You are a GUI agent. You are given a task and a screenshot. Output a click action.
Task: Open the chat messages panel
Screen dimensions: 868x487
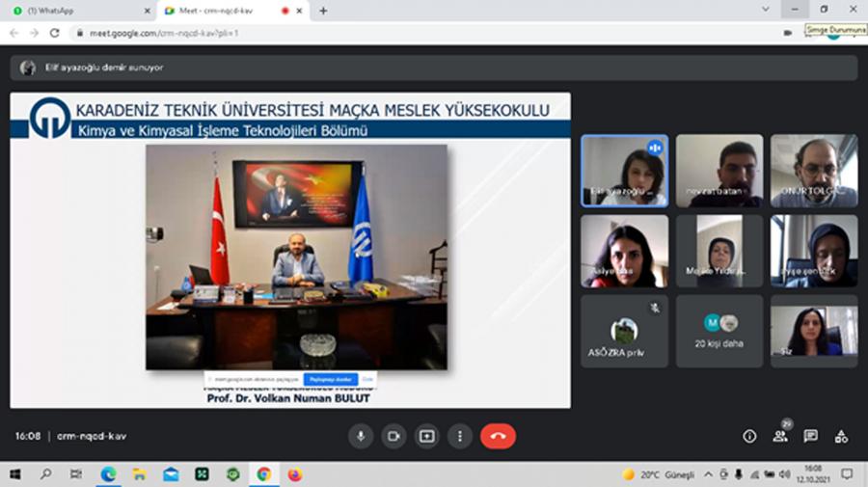click(x=810, y=436)
